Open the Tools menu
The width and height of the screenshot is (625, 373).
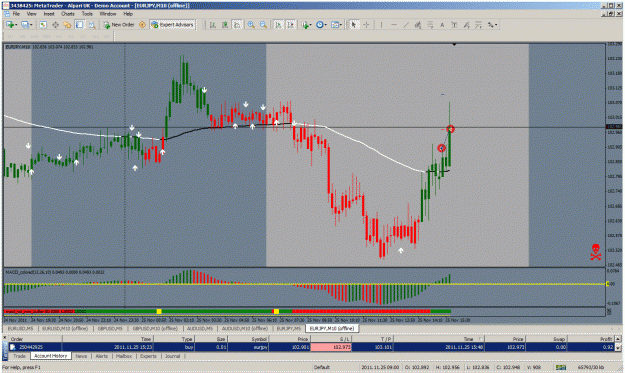pos(87,14)
